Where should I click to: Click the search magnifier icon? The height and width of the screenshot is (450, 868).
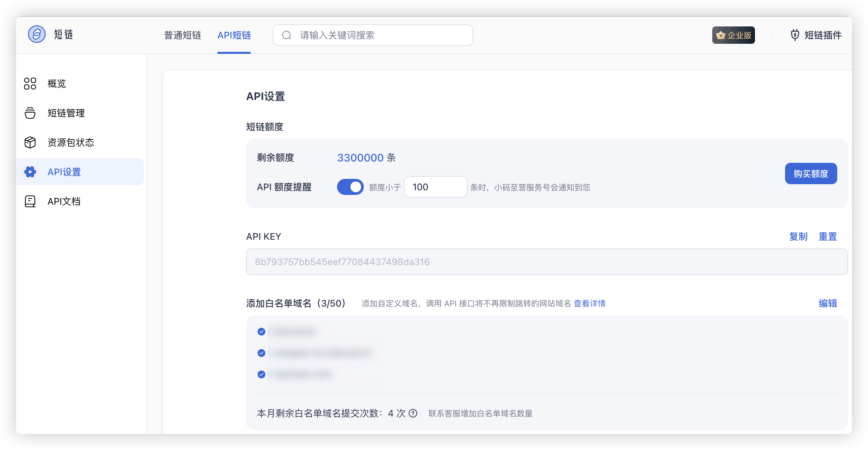pyautogui.click(x=287, y=35)
